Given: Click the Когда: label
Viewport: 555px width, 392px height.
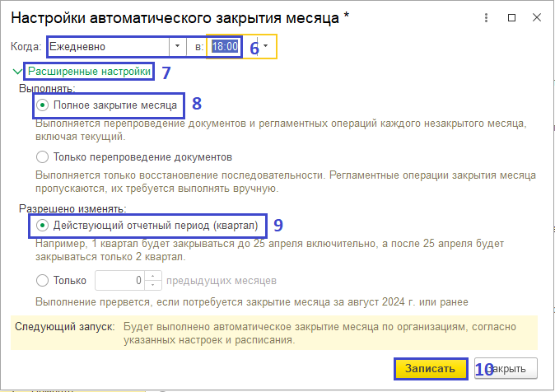Looking at the screenshot, I should (26, 46).
